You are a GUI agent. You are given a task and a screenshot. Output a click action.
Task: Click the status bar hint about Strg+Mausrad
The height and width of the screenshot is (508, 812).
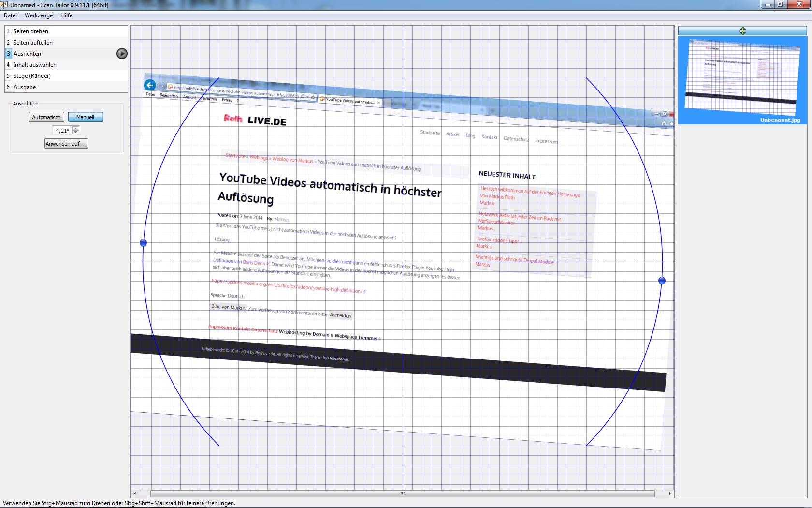click(x=119, y=503)
